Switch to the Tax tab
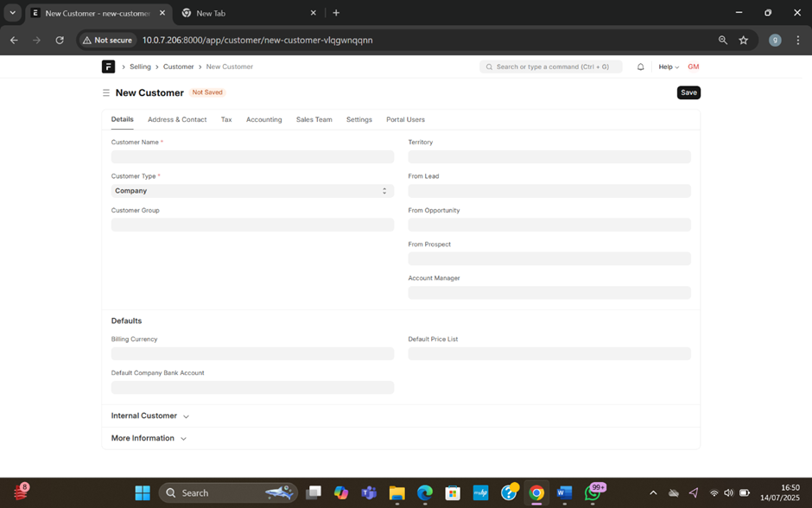This screenshot has height=508, width=812. coord(226,119)
